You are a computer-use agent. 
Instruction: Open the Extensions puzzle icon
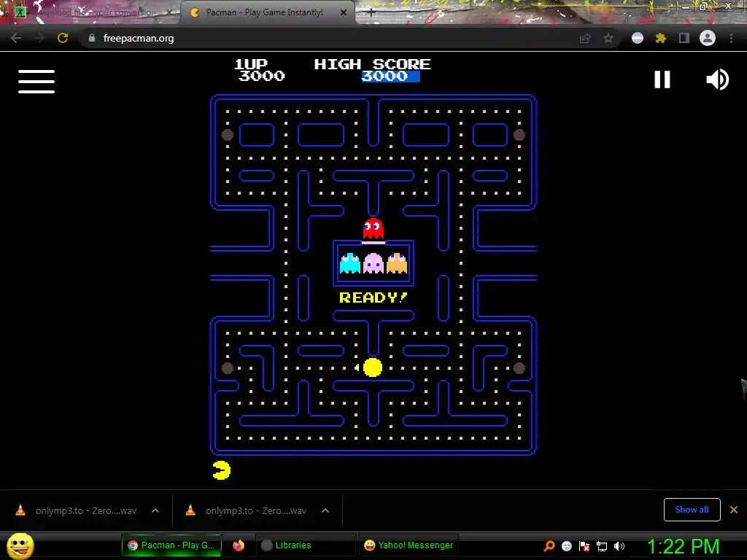point(661,38)
